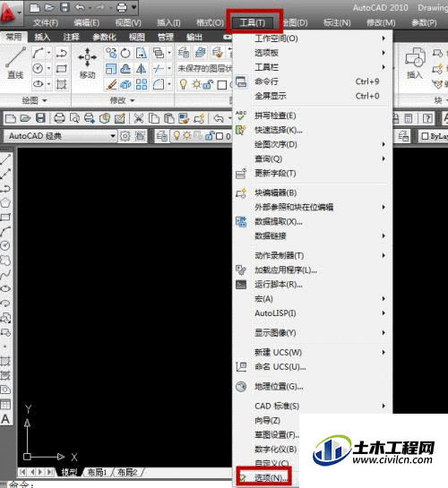Choose 更新字段(T) from menu
Viewport: 448px width, 488px height.
click(313, 173)
